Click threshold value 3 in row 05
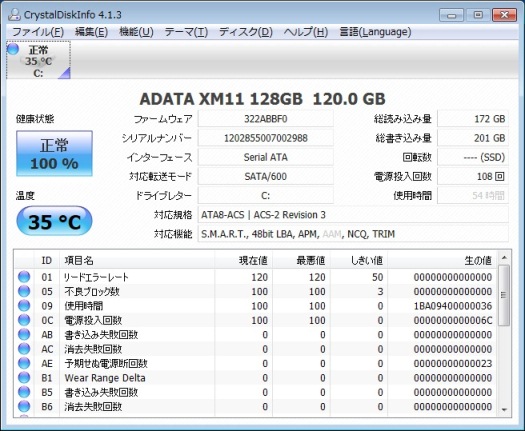525x431 pixels. tap(380, 292)
